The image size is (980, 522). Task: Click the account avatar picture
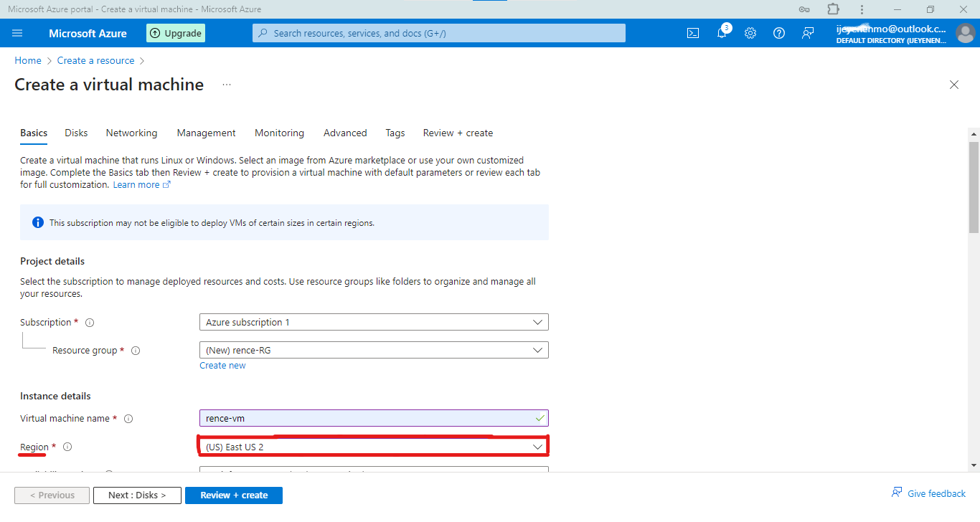(x=965, y=33)
